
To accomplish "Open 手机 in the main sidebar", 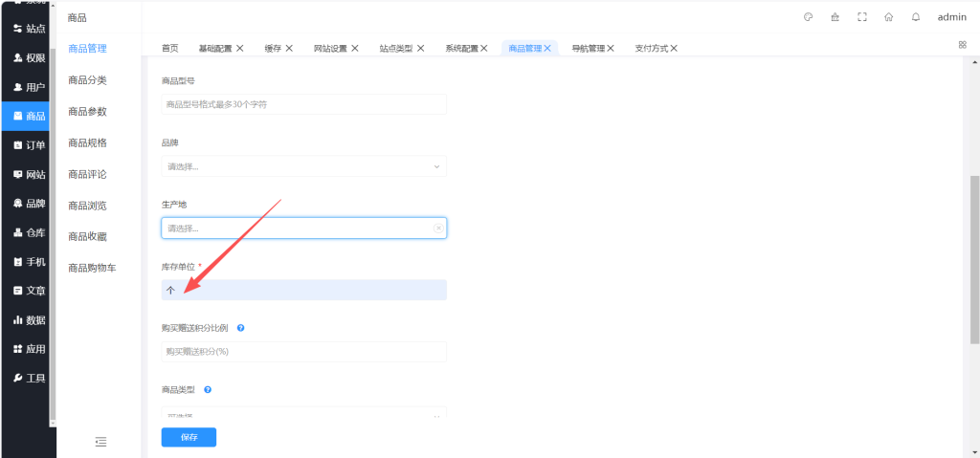I will coord(29,262).
